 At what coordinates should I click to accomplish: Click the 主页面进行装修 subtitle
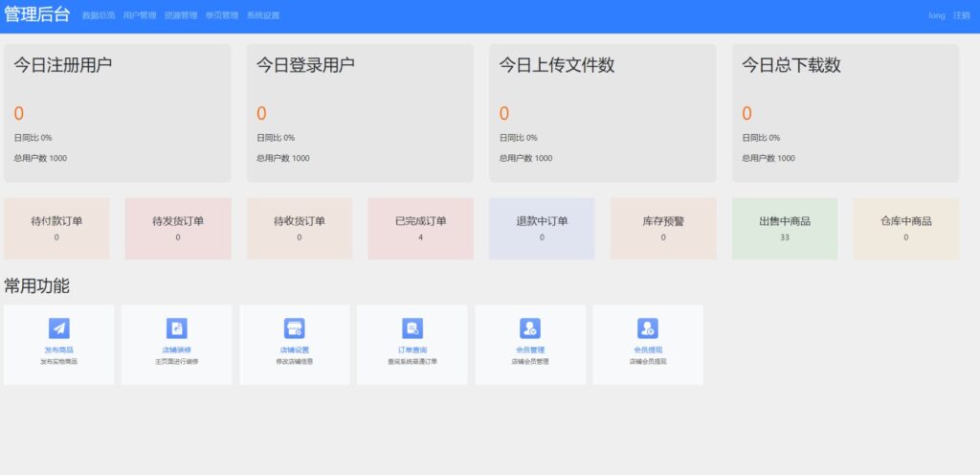(177, 362)
